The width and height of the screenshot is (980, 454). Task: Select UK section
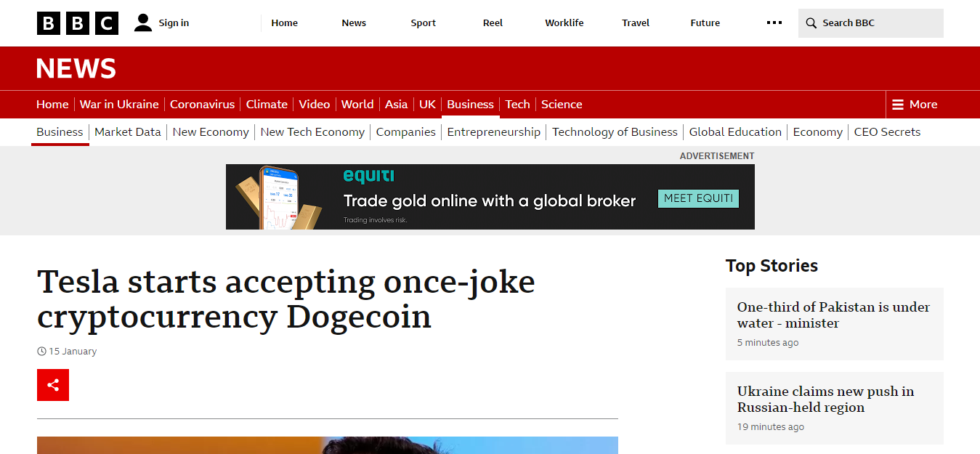click(427, 105)
